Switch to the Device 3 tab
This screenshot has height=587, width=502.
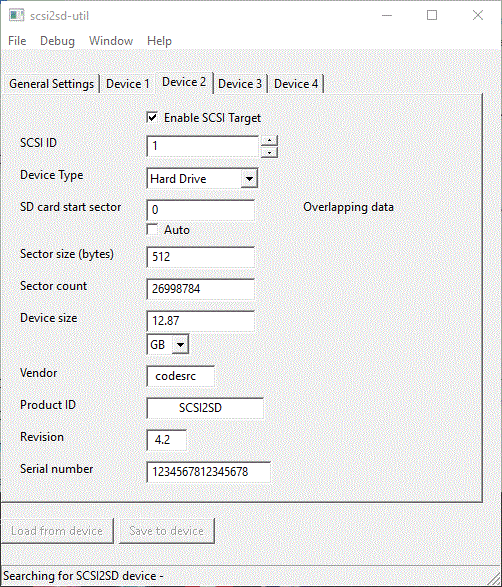[x=240, y=83]
